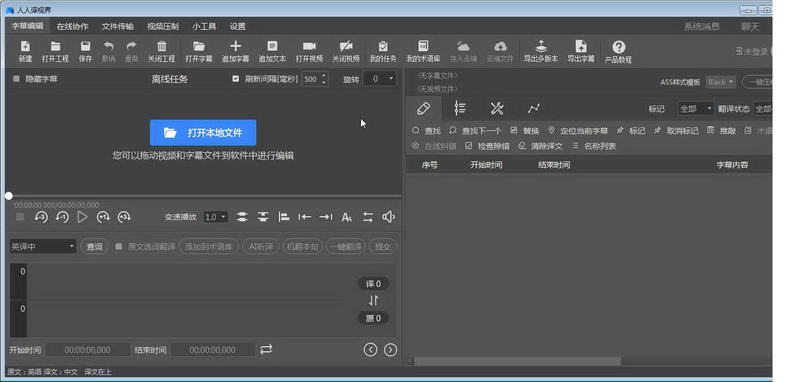Click the right-arrow-to-bar alignment icon
Screen dimensions: 800x382
coord(326,217)
